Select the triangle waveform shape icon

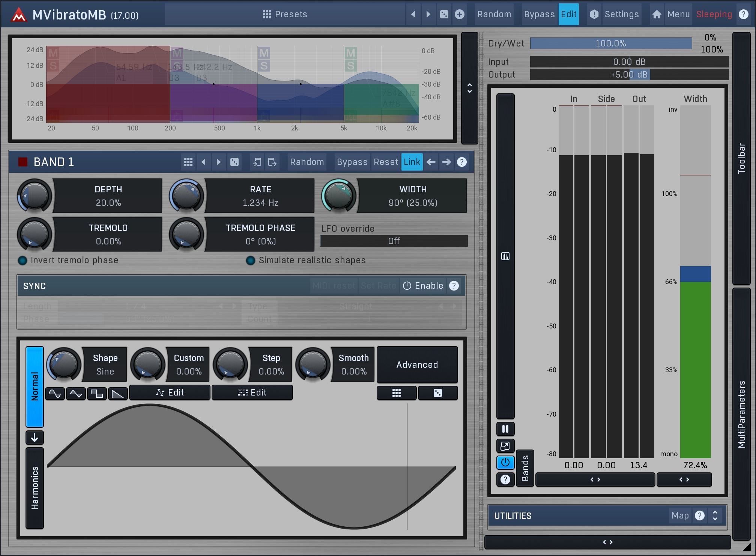[x=76, y=394]
